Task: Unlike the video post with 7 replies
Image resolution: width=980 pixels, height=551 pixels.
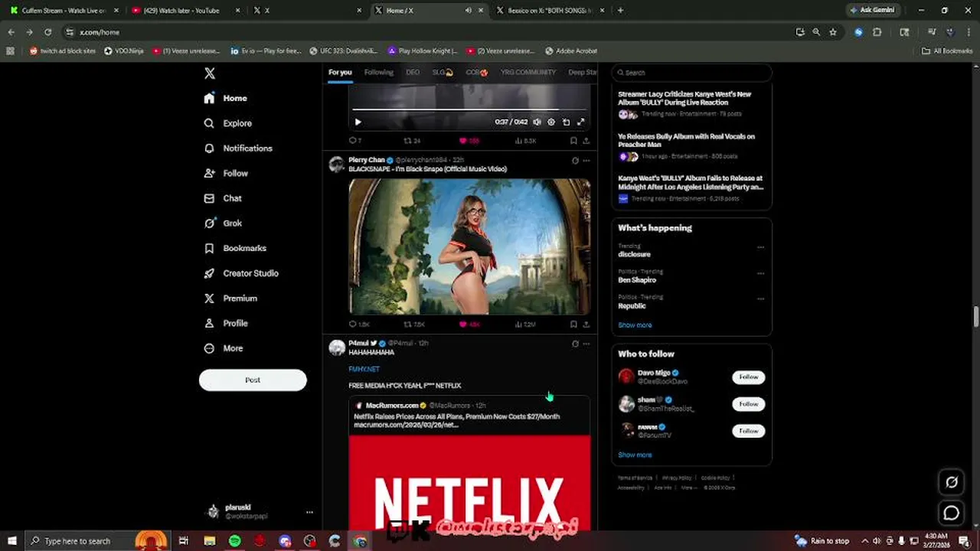Action: point(469,141)
